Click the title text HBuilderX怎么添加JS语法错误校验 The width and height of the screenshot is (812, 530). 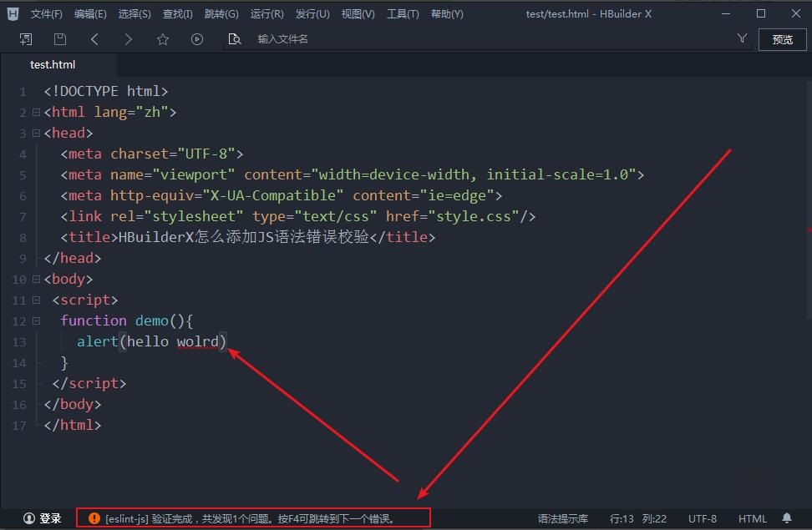point(244,237)
